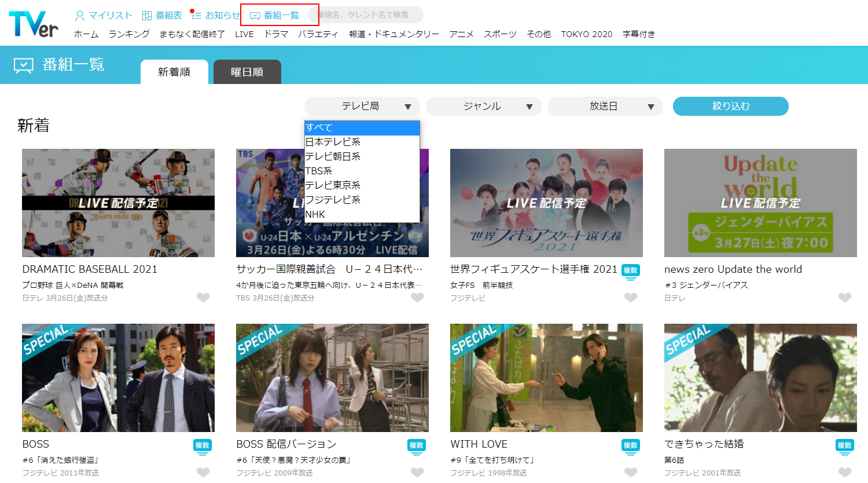Click ＃3 ジェンダーバイアス episode text
The height and width of the screenshot is (483, 868).
click(x=706, y=285)
